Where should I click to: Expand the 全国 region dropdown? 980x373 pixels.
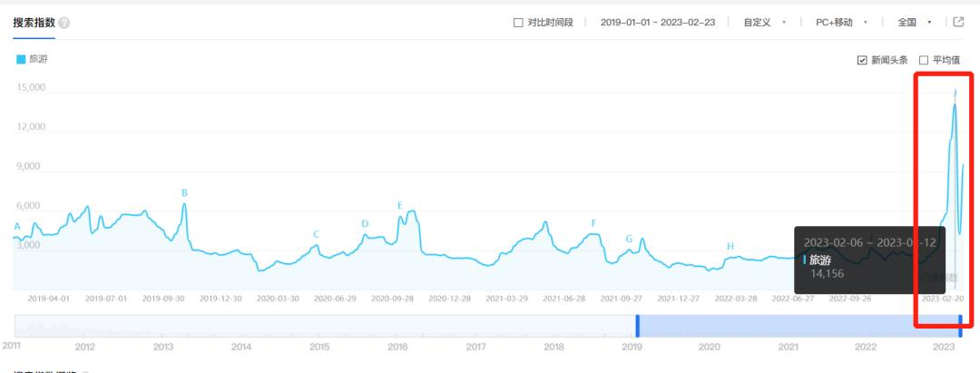pos(915,23)
